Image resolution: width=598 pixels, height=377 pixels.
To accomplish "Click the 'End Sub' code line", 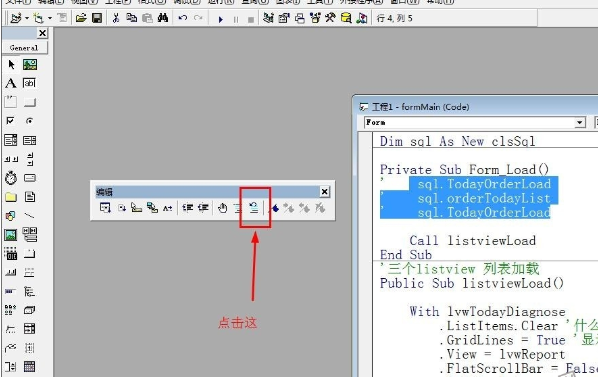I will pos(406,255).
